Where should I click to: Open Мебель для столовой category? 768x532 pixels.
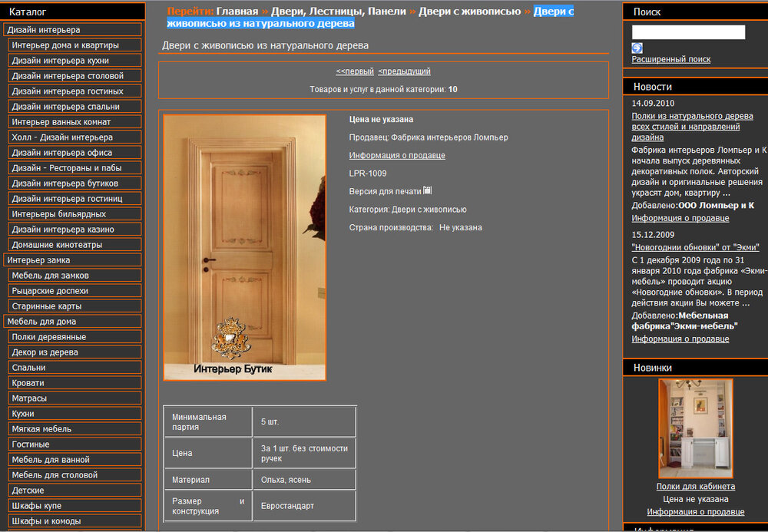[74, 474]
